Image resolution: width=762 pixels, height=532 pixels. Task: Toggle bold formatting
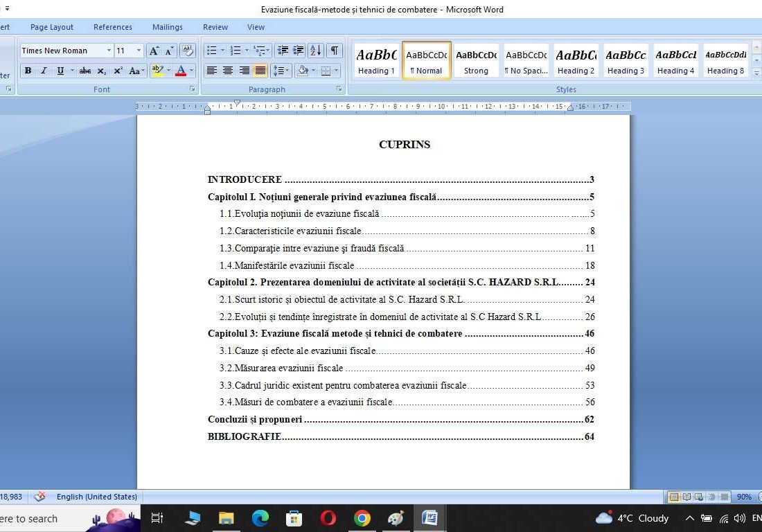pyautogui.click(x=28, y=71)
